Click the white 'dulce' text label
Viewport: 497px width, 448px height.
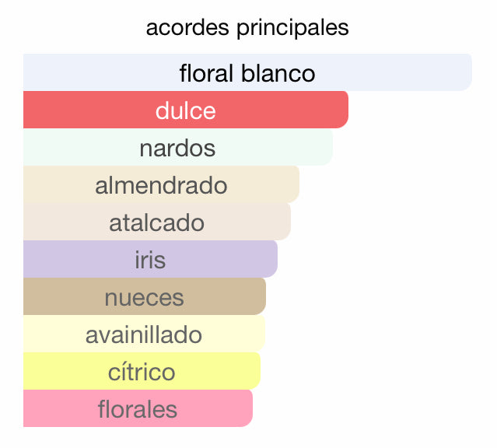(x=185, y=110)
